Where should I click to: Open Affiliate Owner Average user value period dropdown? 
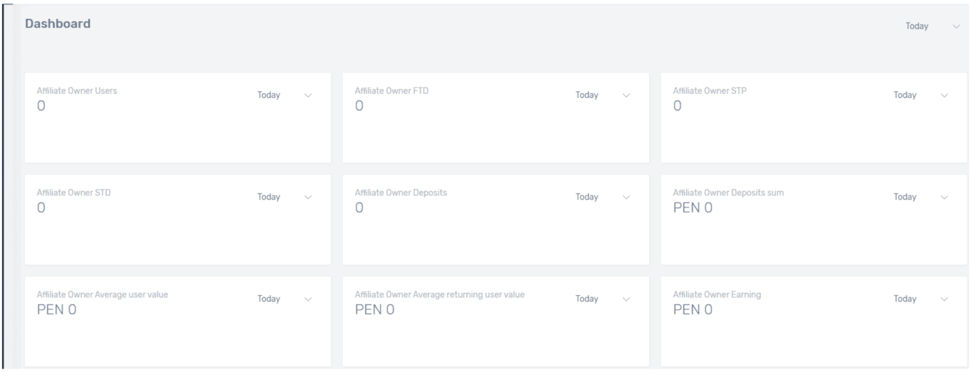(269, 299)
